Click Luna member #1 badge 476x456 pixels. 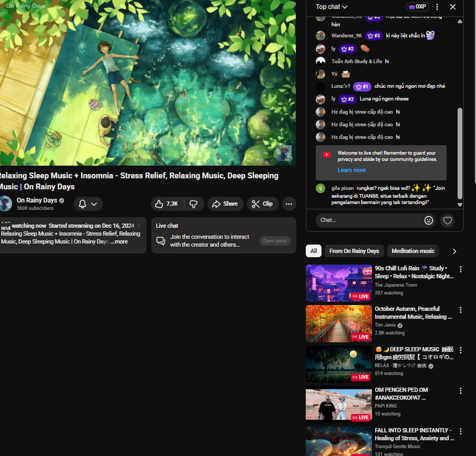pyautogui.click(x=362, y=87)
